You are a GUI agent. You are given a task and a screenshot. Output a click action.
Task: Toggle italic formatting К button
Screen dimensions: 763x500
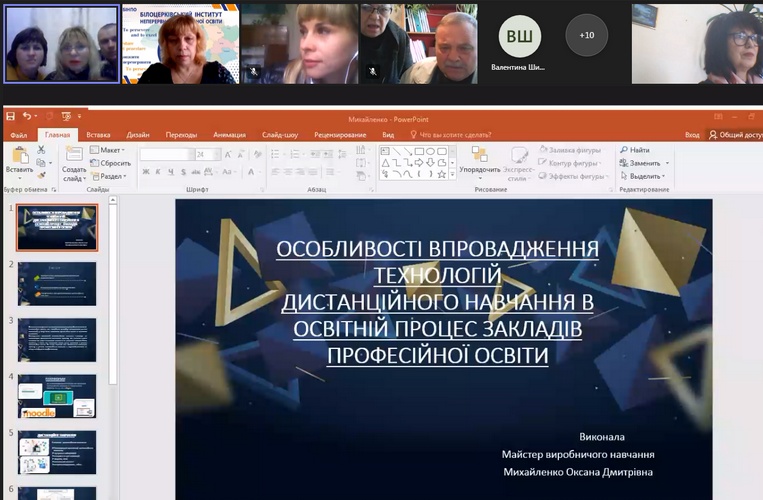pos(158,172)
